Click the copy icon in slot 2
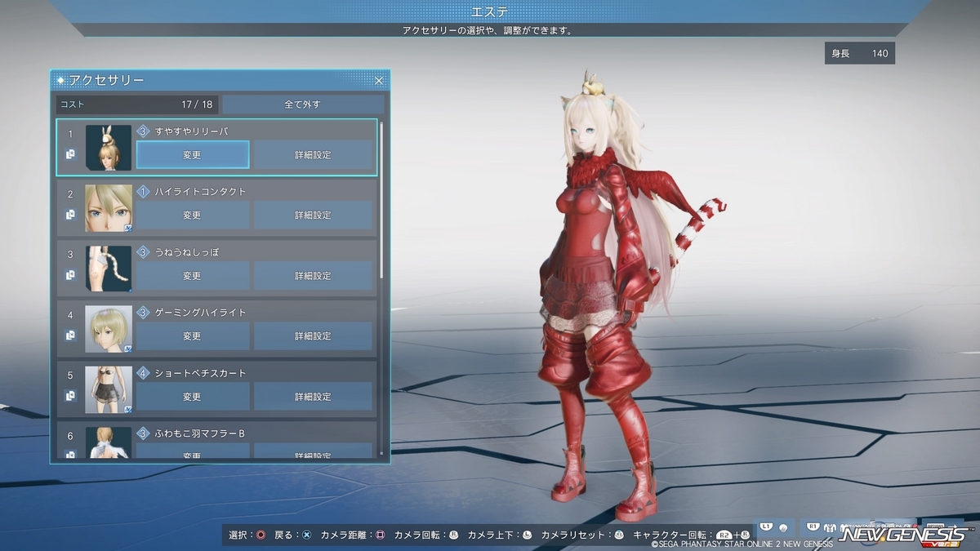This screenshot has height=551, width=980. click(x=71, y=215)
